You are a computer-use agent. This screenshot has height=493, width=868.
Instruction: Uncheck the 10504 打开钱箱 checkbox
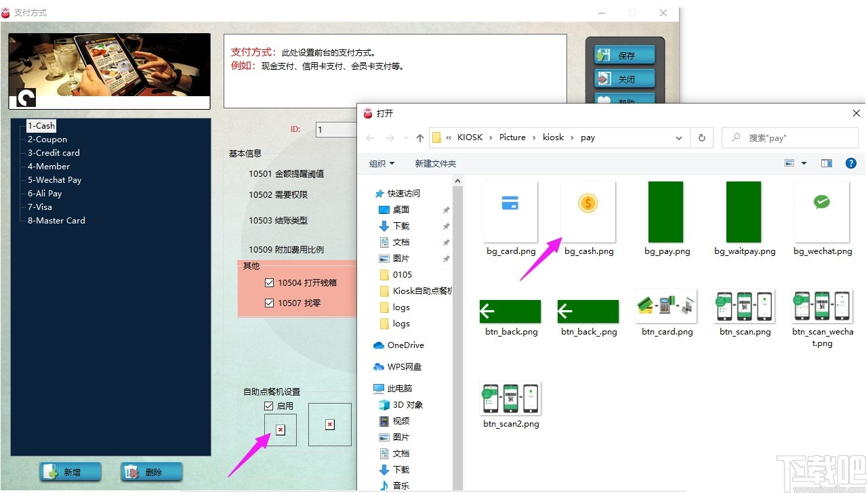click(269, 283)
